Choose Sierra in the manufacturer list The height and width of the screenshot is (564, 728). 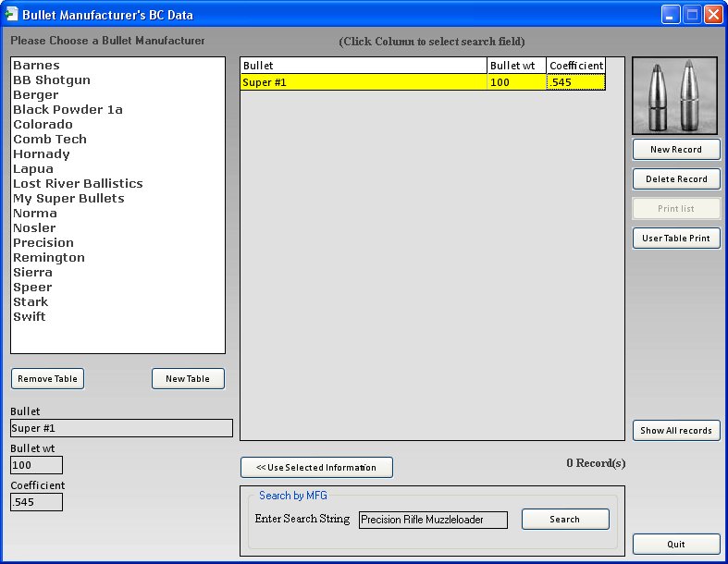click(x=32, y=273)
